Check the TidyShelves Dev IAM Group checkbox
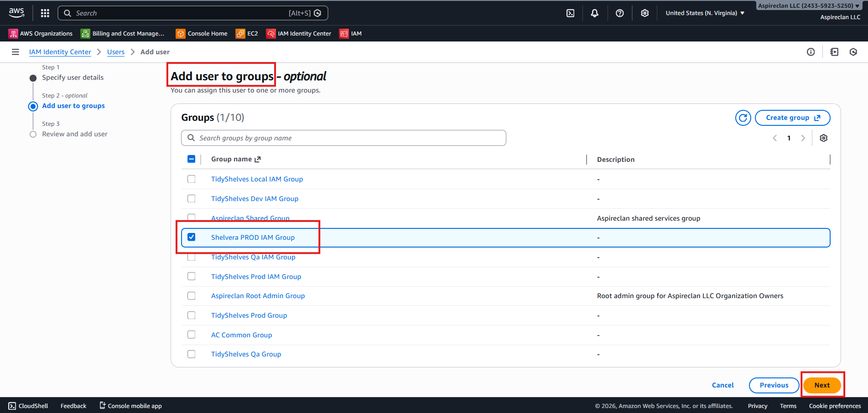The image size is (868, 413). click(x=192, y=199)
